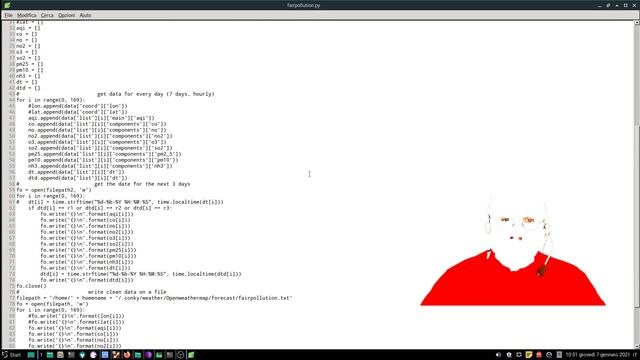Maximize the Leafpad window
This screenshot has width=640, height=360.
[x=625, y=5]
